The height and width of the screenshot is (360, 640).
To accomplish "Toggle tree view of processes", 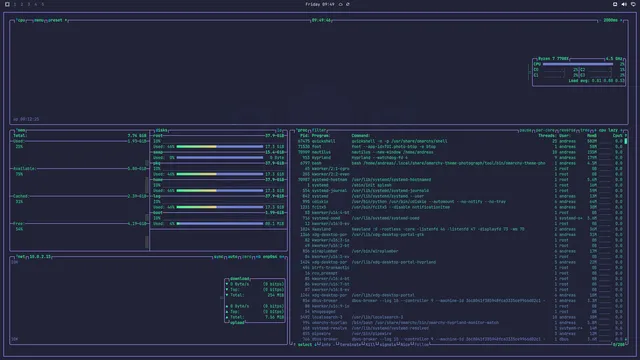I will pos(585,130).
